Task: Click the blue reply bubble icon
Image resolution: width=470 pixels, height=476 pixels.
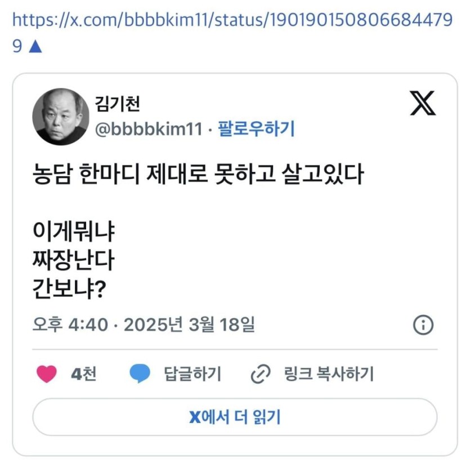Action: pyautogui.click(x=140, y=374)
